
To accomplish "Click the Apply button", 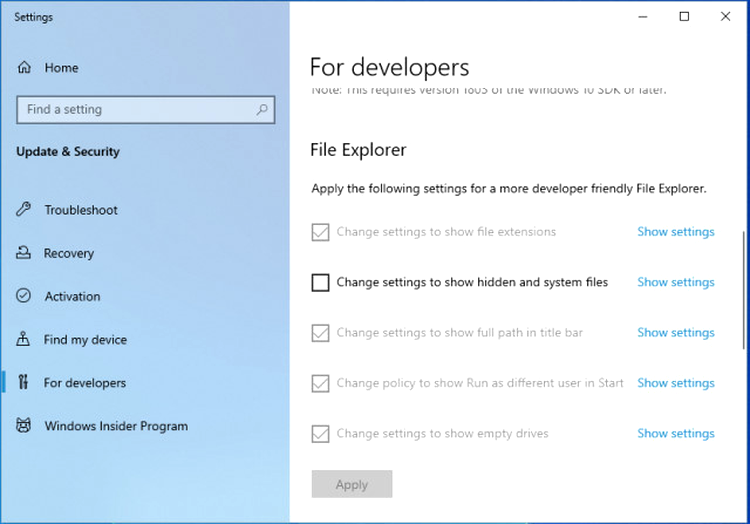I will (352, 484).
